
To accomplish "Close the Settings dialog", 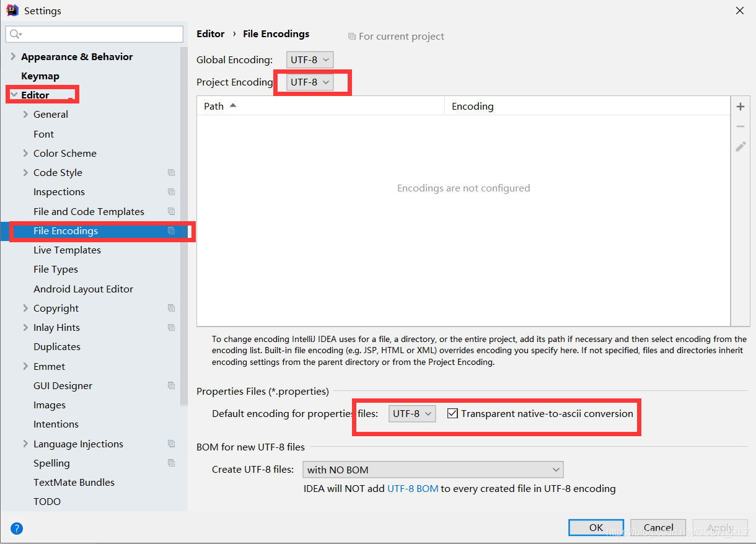I will coord(740,11).
